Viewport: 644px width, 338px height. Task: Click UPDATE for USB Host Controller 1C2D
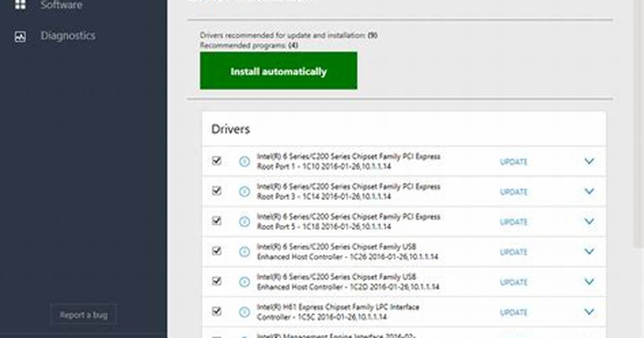coord(513,282)
